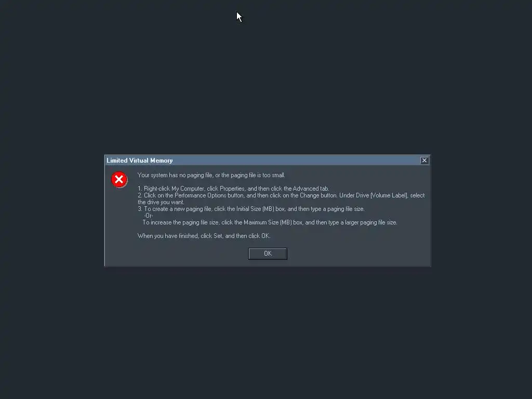Click the empty dark desktop above the dialog
The height and width of the screenshot is (399, 532).
tap(266, 85)
